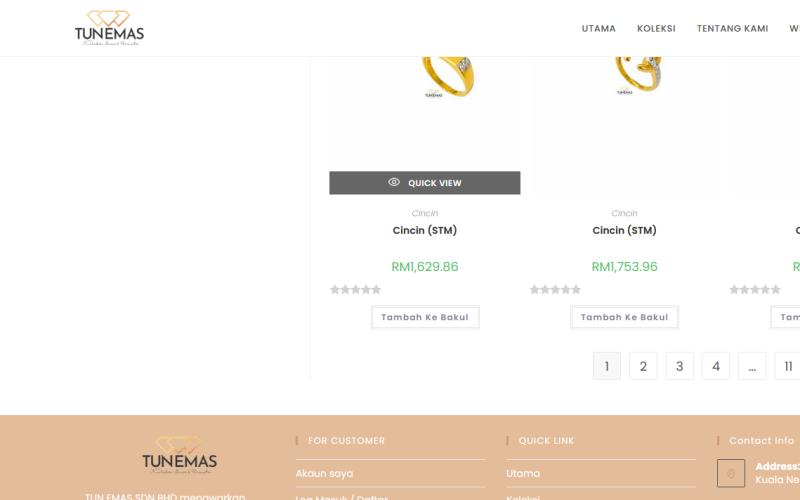Select pagination page 1

607,366
